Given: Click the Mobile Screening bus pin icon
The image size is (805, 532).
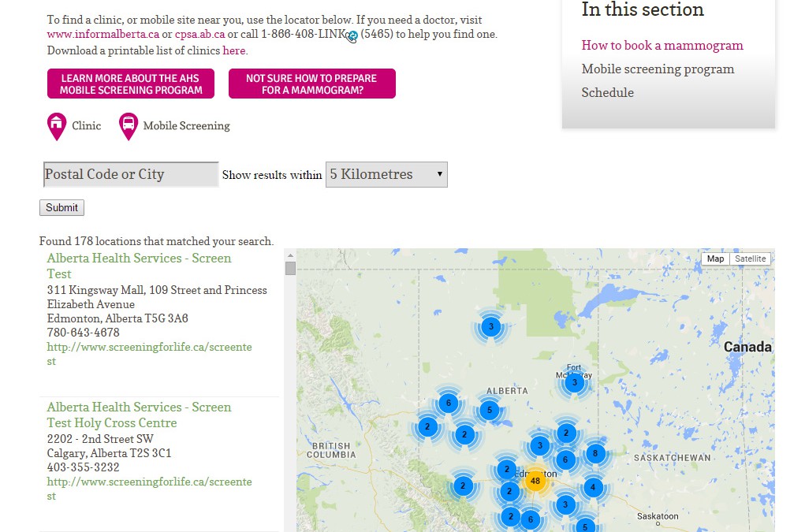Looking at the screenshot, I should pyautogui.click(x=129, y=126).
